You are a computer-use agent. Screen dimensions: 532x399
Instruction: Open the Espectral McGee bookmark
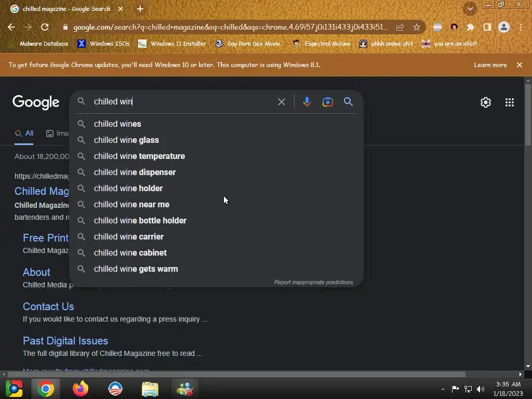(x=322, y=44)
